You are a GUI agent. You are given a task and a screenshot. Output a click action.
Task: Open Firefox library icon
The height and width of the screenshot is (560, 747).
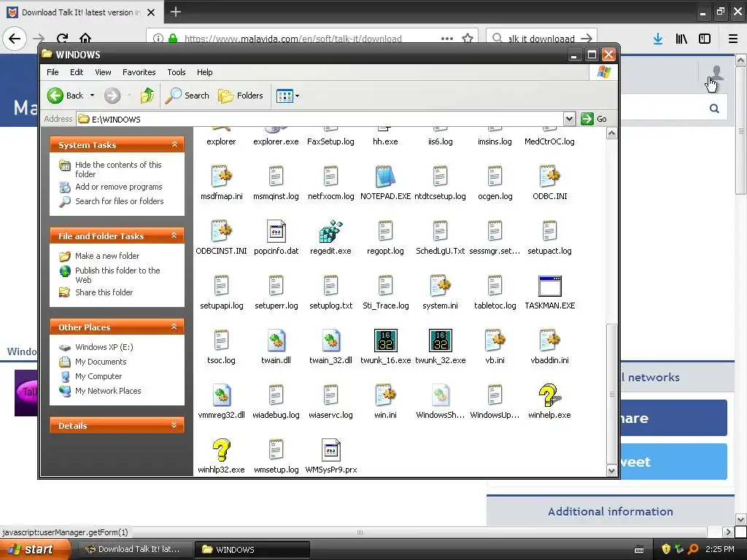tap(681, 39)
